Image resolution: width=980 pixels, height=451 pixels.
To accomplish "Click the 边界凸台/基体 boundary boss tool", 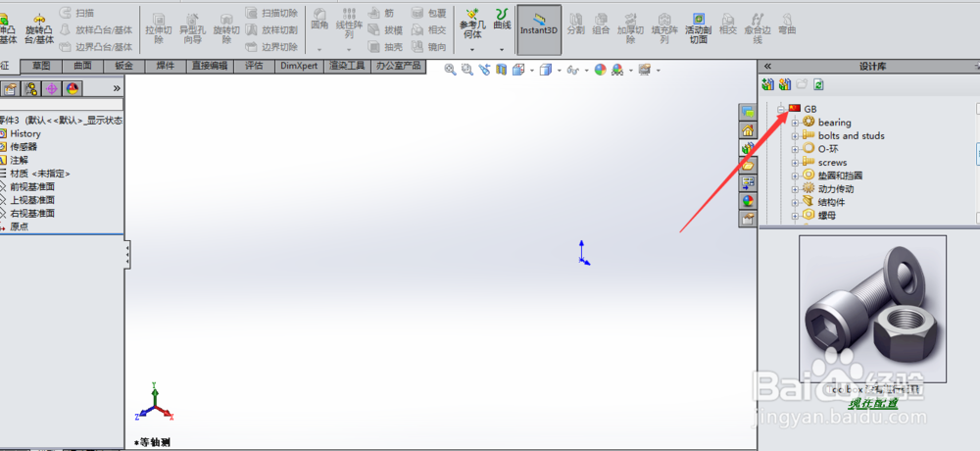I will (96, 47).
